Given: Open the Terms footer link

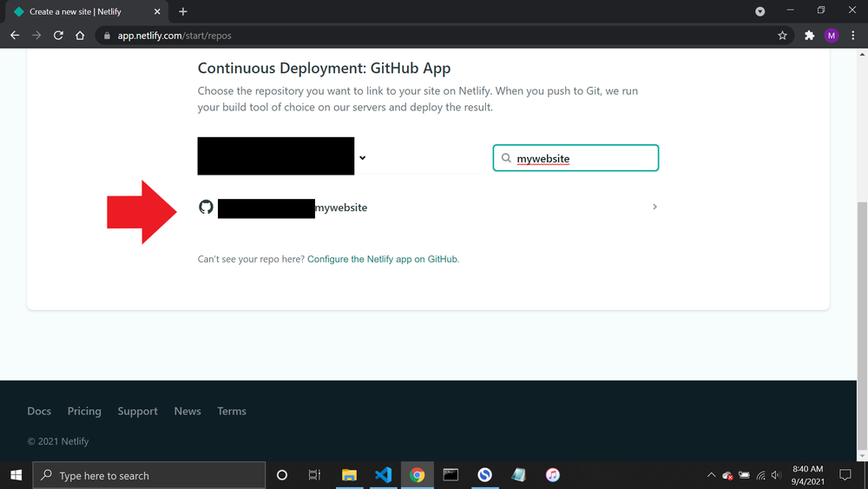Looking at the screenshot, I should pyautogui.click(x=232, y=411).
